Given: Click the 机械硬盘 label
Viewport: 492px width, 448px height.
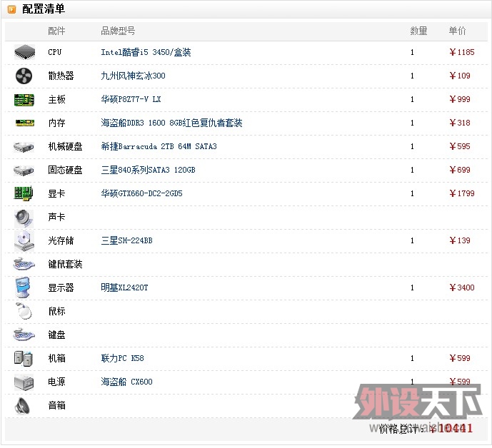Looking at the screenshot, I should 65,146.
